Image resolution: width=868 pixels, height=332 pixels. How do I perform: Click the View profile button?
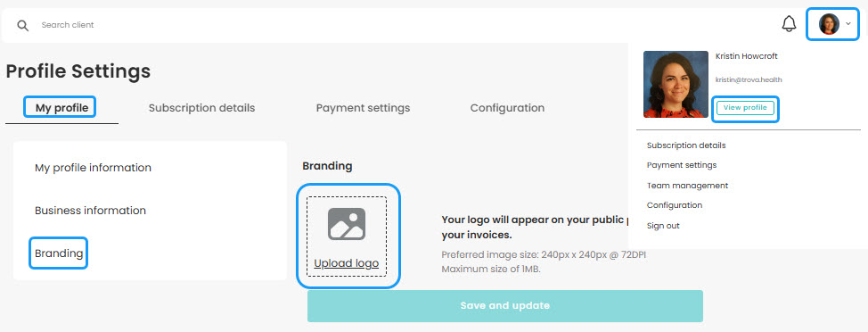pyautogui.click(x=745, y=107)
